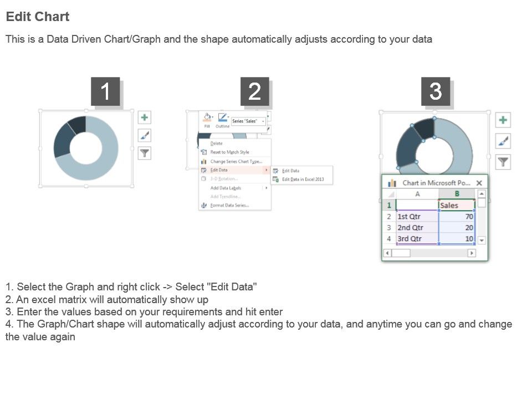Image resolution: width=532 pixels, height=399 pixels.
Task: Click the spreadsheet scroll down arrow
Action: point(482,240)
